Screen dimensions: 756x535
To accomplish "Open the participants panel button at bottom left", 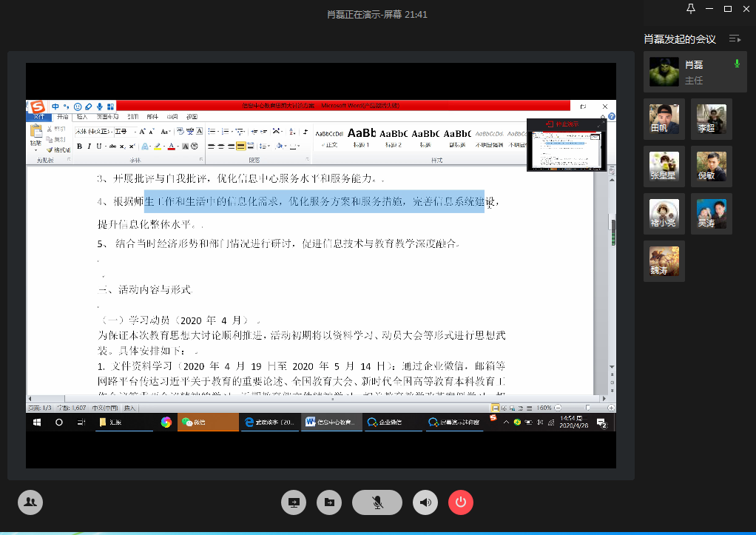I will point(30,502).
